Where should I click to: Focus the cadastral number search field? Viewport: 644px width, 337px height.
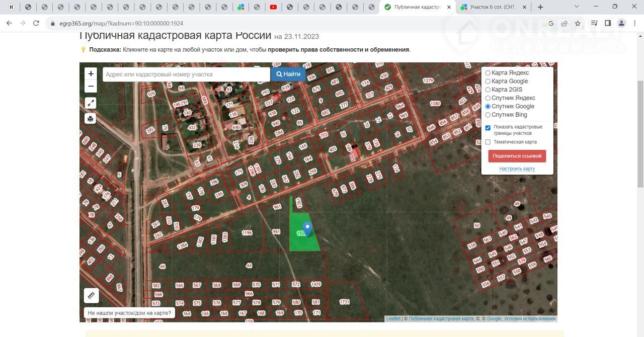(x=186, y=74)
